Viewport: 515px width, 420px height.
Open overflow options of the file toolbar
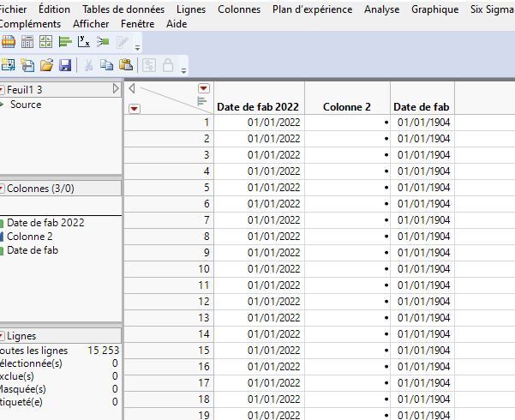point(183,70)
